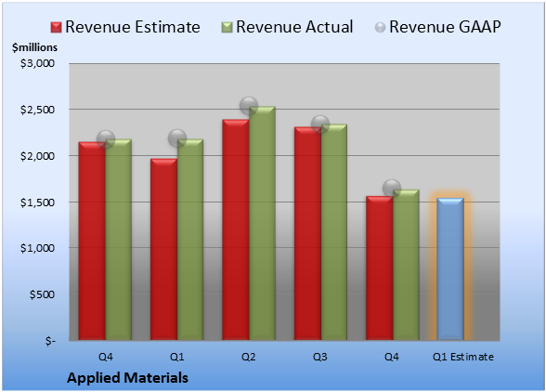Viewport: 546px width, 392px height.
Task: Click the 'Q1 Estimate' category label
Action: (x=463, y=357)
